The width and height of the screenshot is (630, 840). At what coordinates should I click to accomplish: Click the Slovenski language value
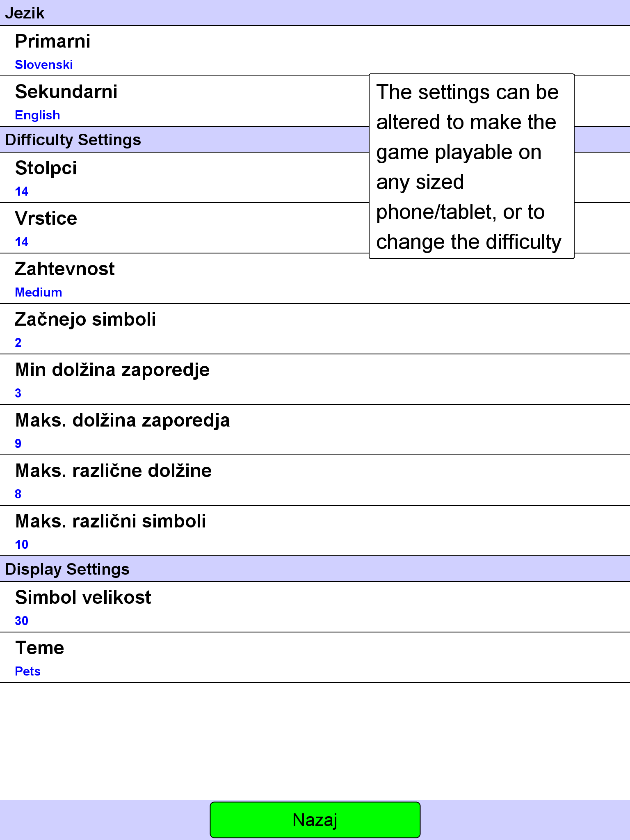point(44,64)
